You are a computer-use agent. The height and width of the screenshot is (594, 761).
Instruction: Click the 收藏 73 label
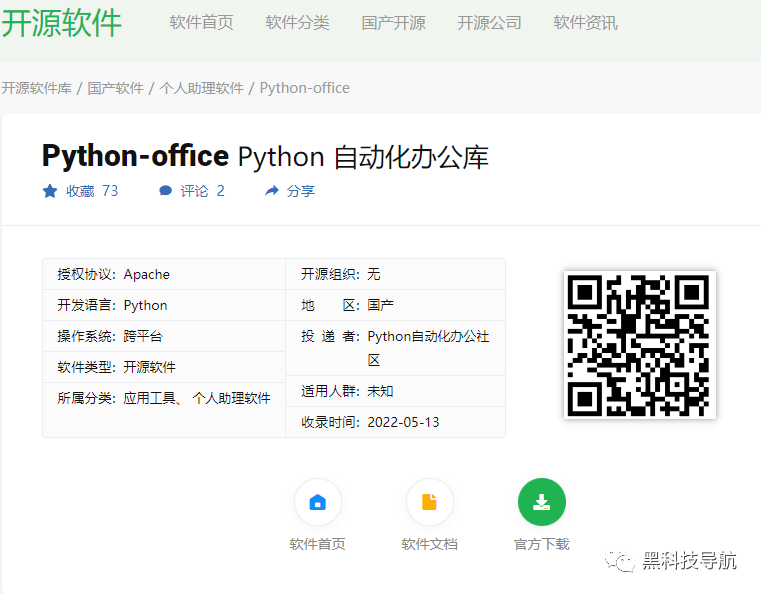pos(92,191)
